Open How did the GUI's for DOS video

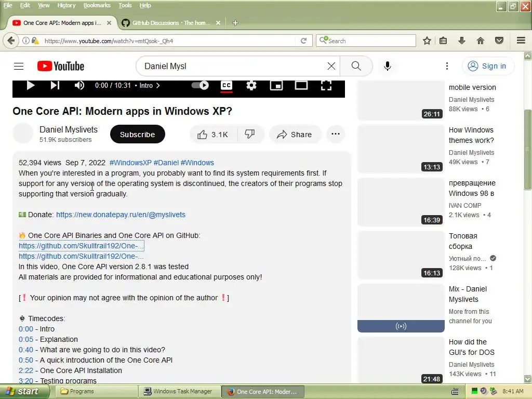click(x=472, y=347)
